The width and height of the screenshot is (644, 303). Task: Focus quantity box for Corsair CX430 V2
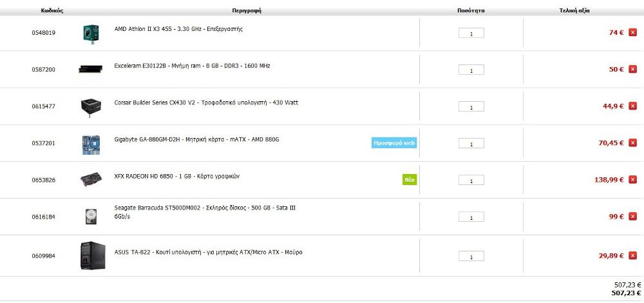click(x=471, y=106)
